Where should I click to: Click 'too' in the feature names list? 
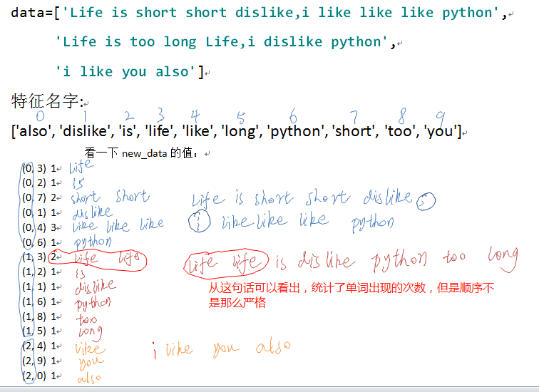click(x=400, y=131)
